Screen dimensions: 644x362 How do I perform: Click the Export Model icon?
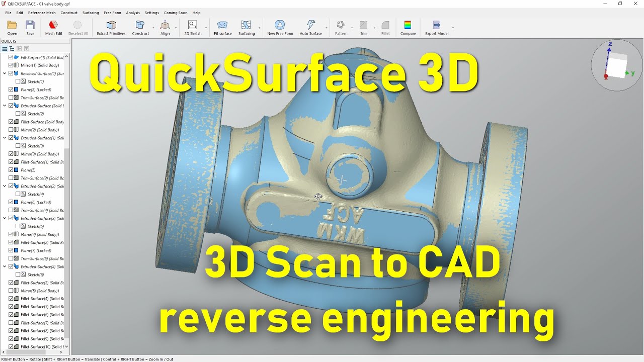click(436, 25)
